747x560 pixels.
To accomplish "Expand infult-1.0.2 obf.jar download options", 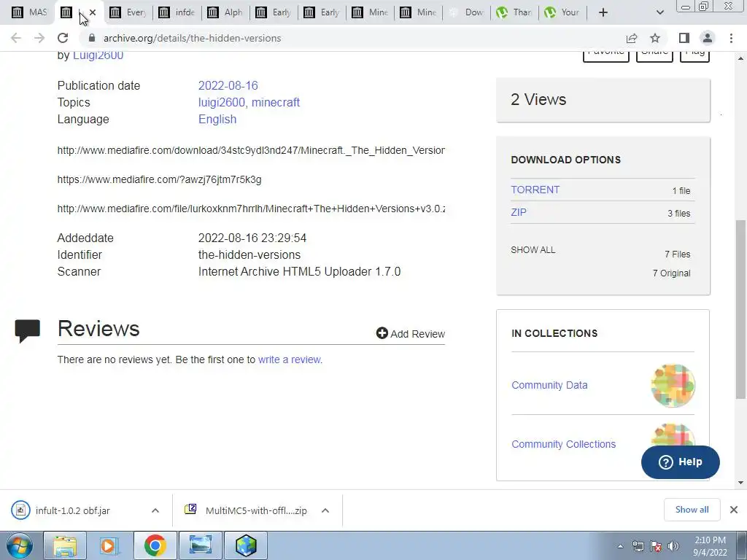I will pyautogui.click(x=155, y=510).
